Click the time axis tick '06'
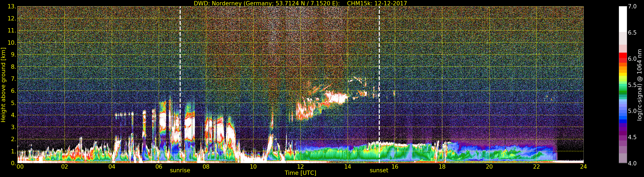This screenshot has width=644, height=177. (x=159, y=167)
